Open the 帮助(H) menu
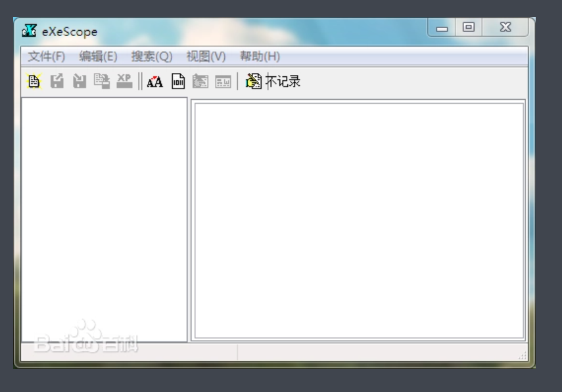 coord(260,56)
